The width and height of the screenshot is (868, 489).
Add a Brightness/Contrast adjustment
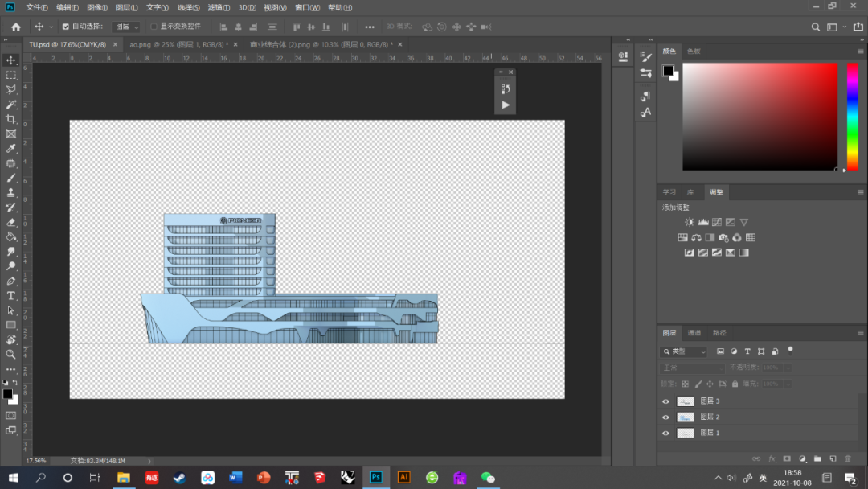[x=689, y=222]
